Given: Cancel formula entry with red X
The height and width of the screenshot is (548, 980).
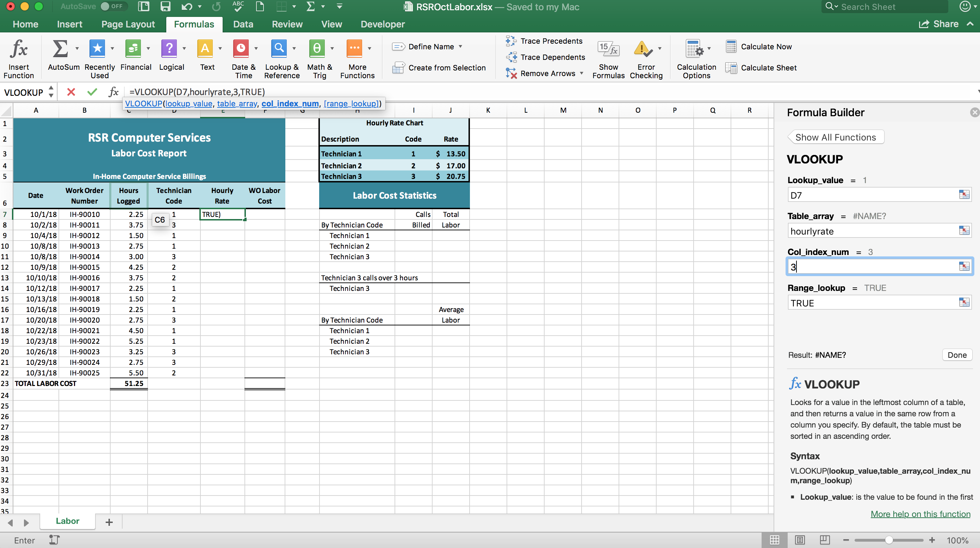Looking at the screenshot, I should (x=71, y=92).
